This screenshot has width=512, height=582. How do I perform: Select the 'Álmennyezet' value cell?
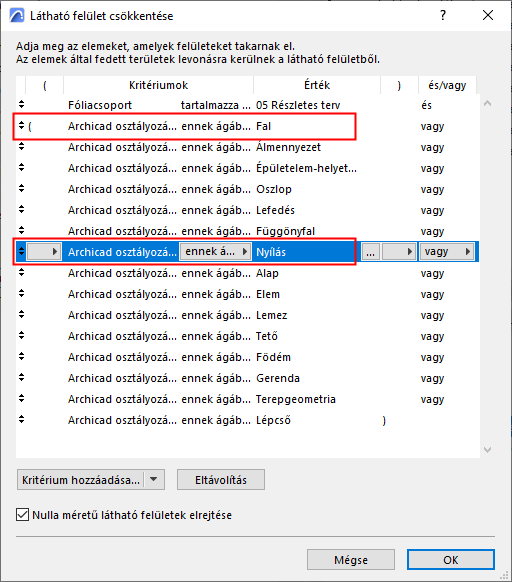(288, 147)
